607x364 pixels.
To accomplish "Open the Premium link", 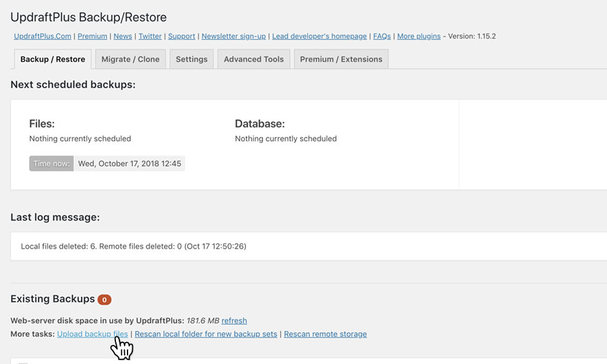I will [x=92, y=36].
